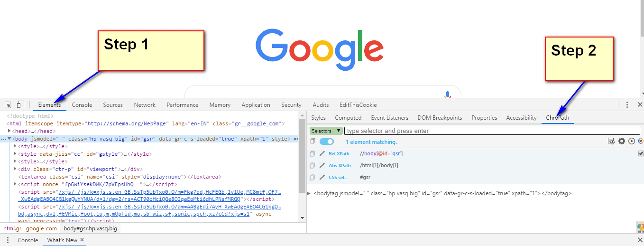Expand the first style node under body
644x246 pixels.
coord(15,146)
